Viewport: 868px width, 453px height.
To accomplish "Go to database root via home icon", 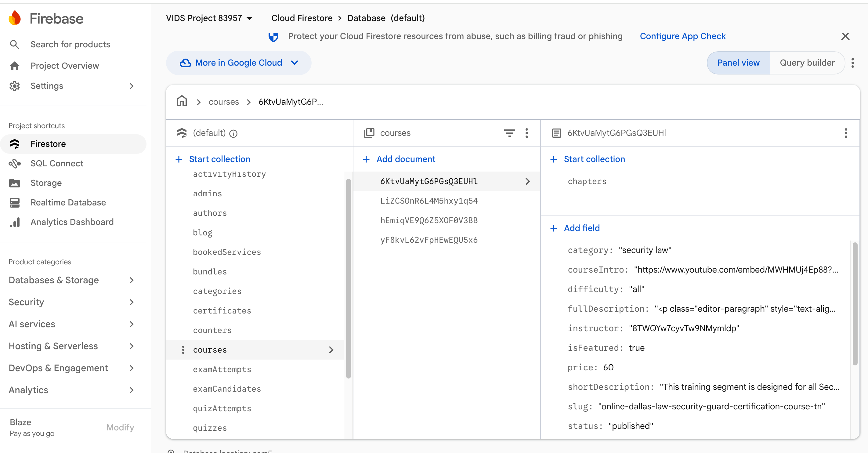I will click(x=182, y=101).
